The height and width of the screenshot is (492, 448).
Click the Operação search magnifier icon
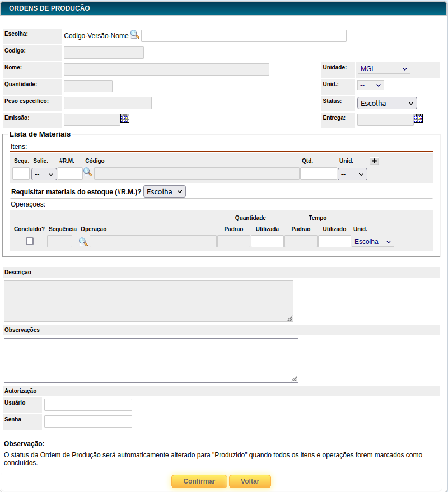83,242
